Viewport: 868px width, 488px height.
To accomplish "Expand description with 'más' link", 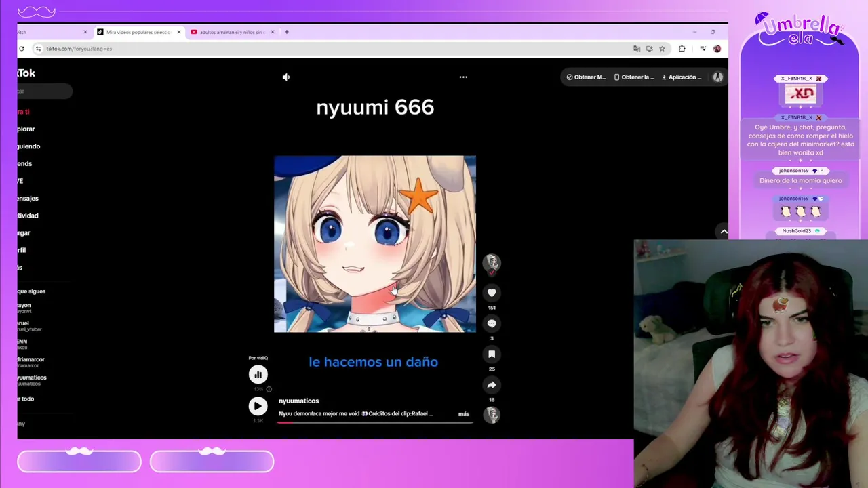I will pyautogui.click(x=464, y=414).
